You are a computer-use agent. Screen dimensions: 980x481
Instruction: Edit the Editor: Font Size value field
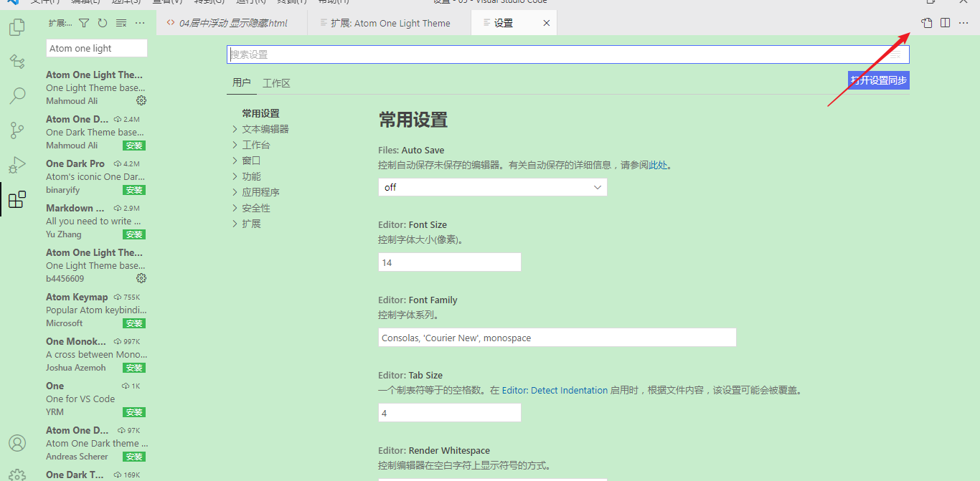450,262
